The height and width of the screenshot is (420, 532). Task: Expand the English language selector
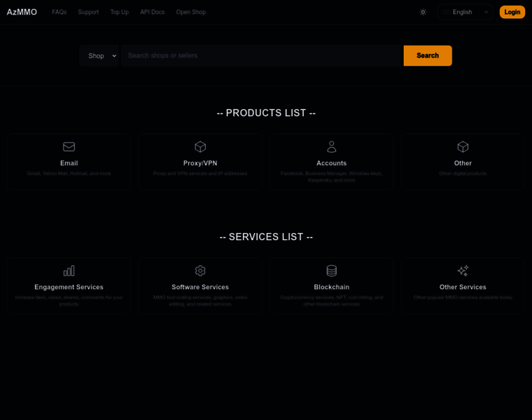(x=465, y=12)
